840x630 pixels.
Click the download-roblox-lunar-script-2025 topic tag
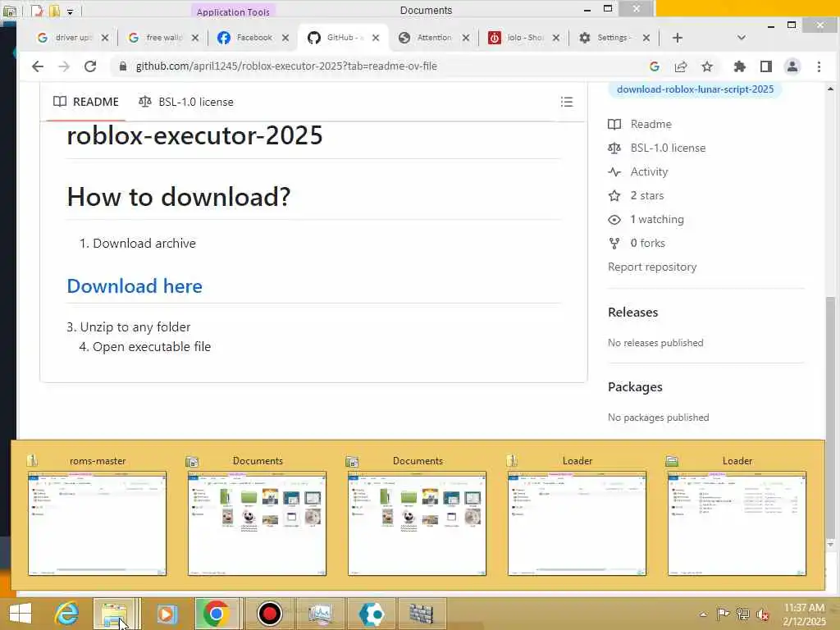pos(695,89)
